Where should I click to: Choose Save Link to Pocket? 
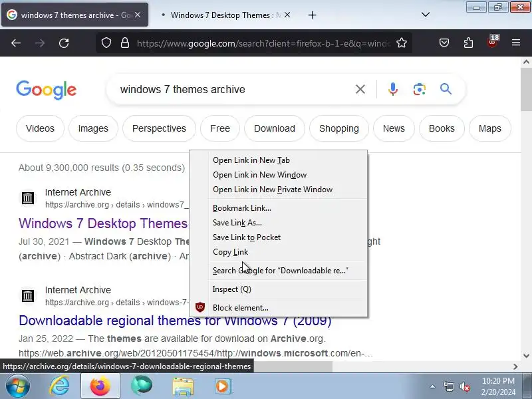point(278,237)
